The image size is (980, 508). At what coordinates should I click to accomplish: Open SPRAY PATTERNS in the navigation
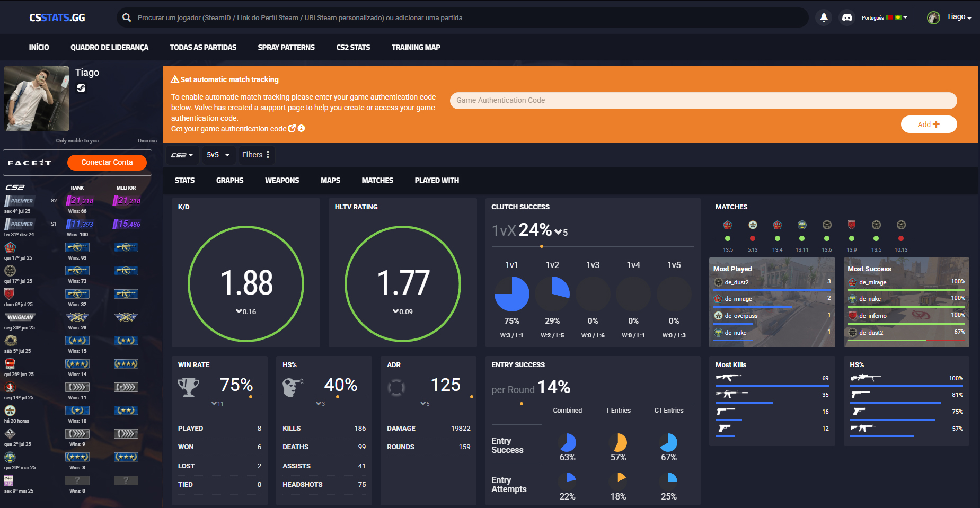pos(286,47)
